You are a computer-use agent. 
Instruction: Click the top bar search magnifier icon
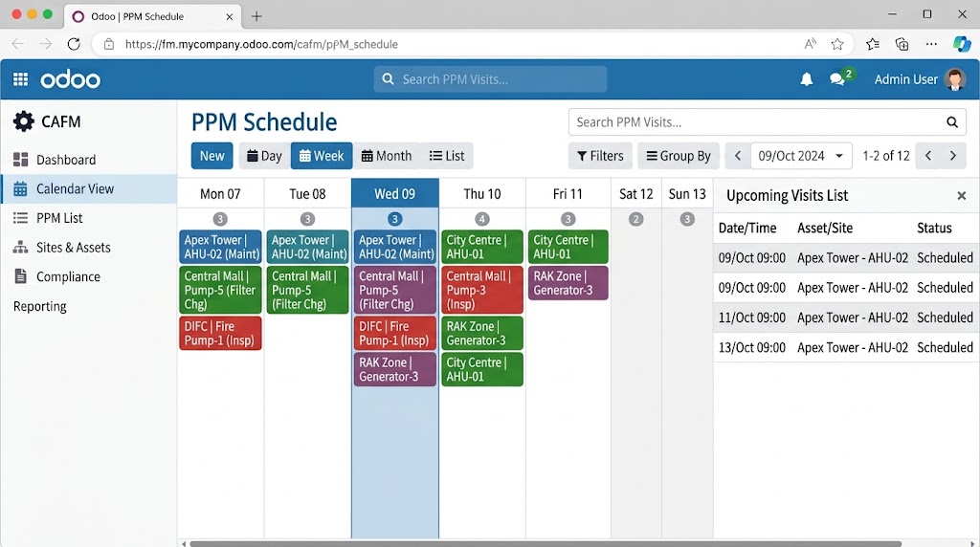389,79
